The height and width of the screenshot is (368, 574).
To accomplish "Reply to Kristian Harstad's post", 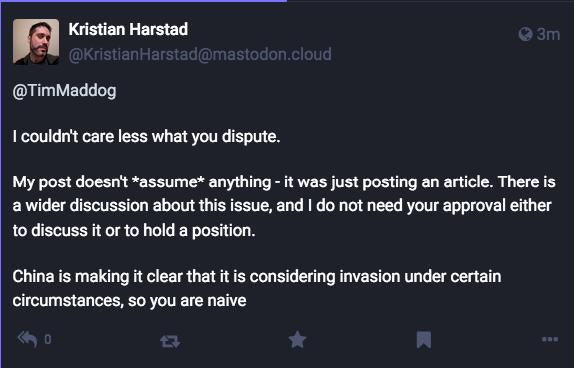I will tap(27, 339).
